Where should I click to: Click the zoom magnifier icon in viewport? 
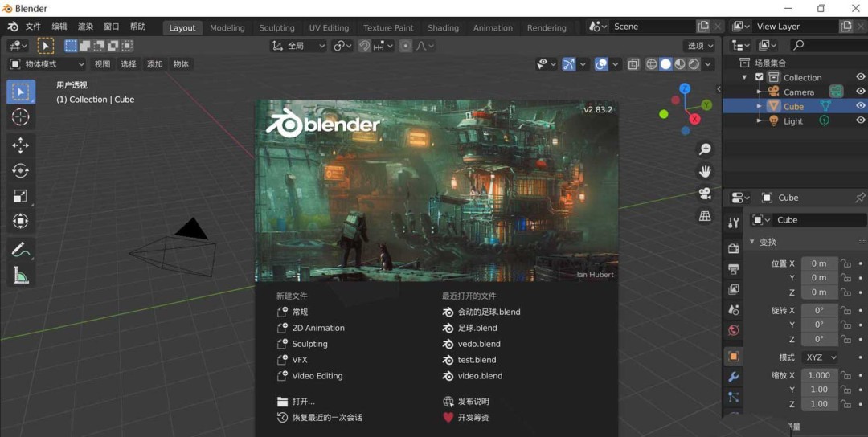pyautogui.click(x=705, y=149)
